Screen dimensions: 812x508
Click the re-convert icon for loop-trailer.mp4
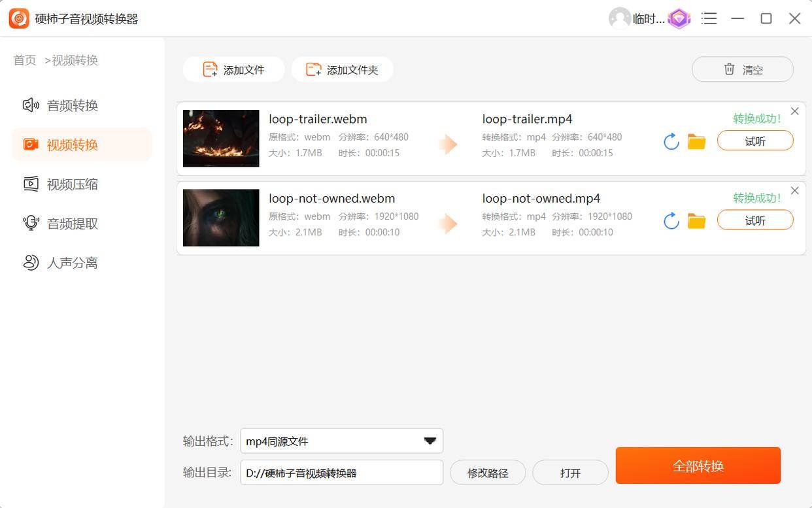(671, 141)
